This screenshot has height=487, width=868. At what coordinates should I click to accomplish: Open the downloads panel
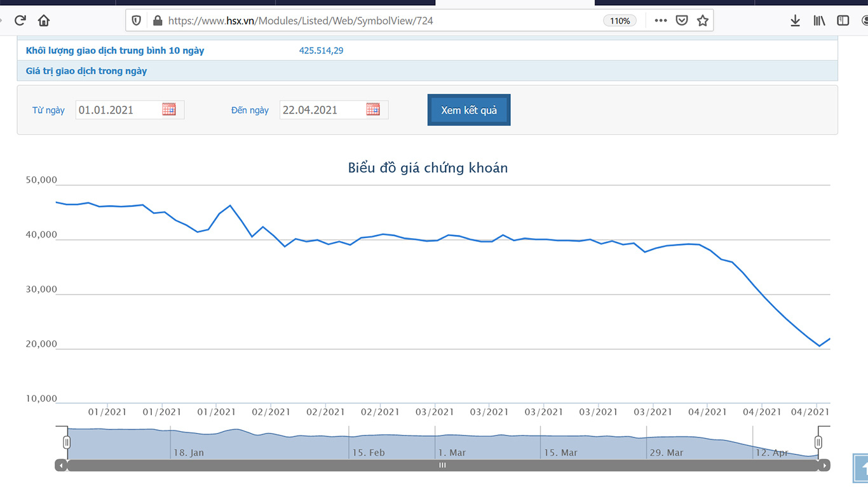(795, 20)
